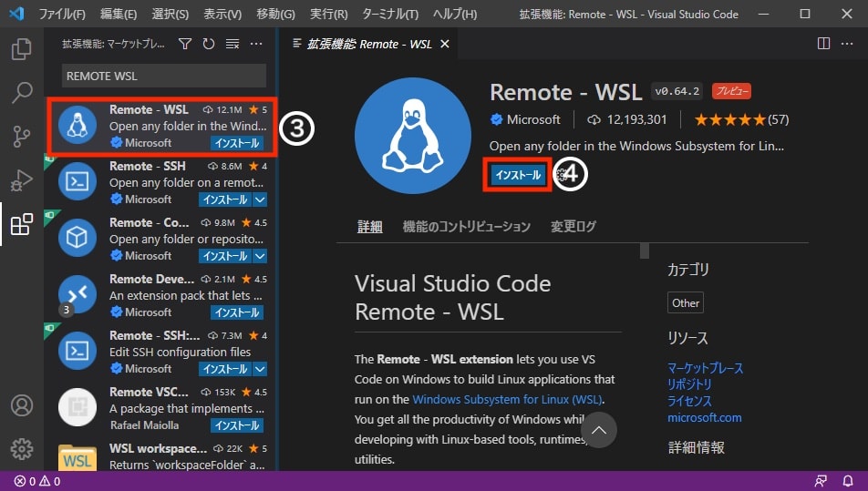Click the Other category tag

click(686, 302)
